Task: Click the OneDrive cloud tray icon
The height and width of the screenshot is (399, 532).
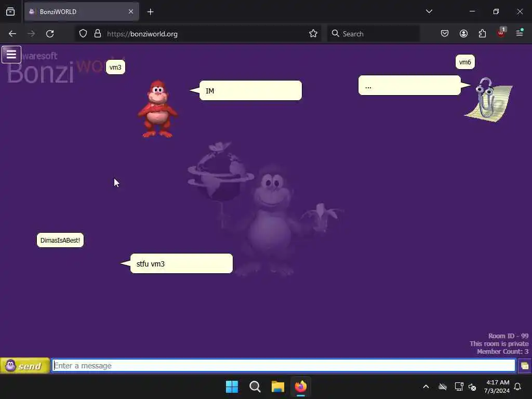Action: click(x=443, y=387)
